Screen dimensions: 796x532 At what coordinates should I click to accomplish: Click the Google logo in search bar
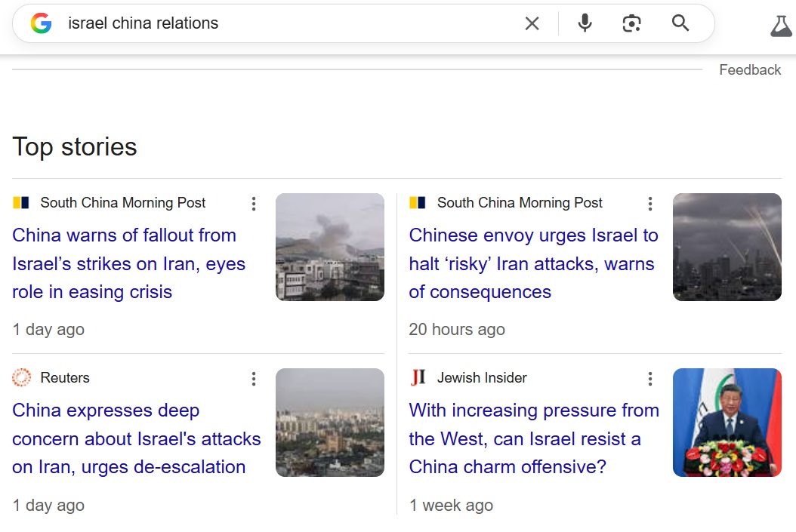point(41,23)
